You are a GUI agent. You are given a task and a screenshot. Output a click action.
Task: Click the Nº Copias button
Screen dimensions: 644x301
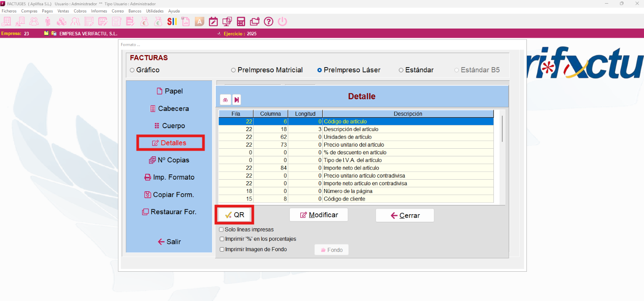[x=169, y=160]
